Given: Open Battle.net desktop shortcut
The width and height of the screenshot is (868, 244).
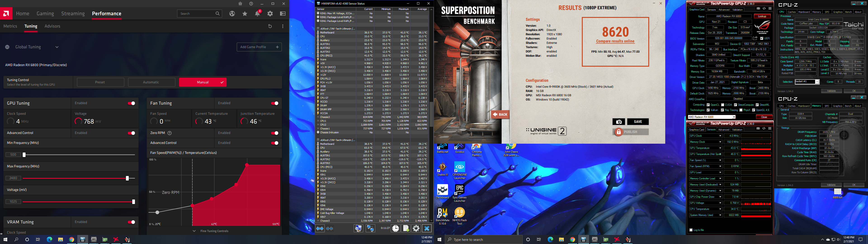Looking at the screenshot, I should 442,148.
